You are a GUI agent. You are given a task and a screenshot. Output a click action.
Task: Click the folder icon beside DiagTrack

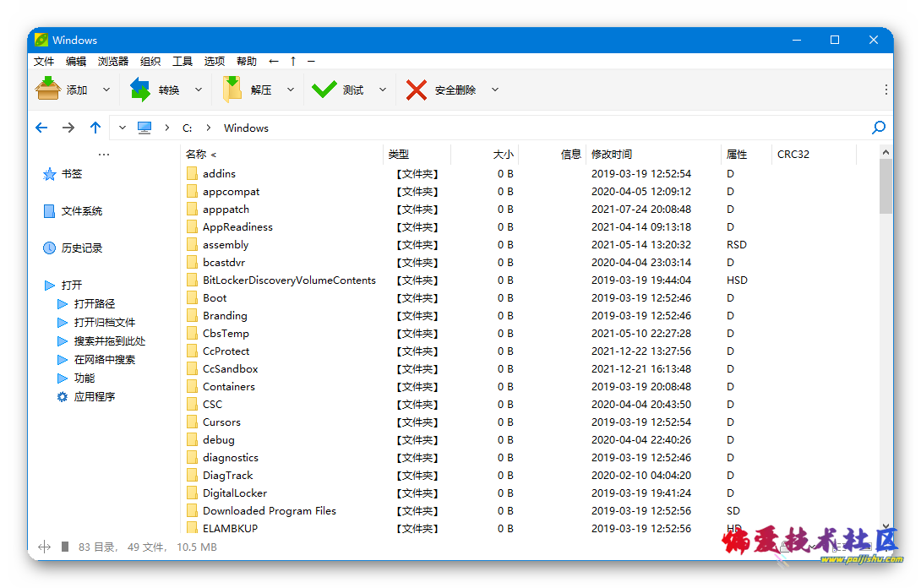(x=192, y=476)
